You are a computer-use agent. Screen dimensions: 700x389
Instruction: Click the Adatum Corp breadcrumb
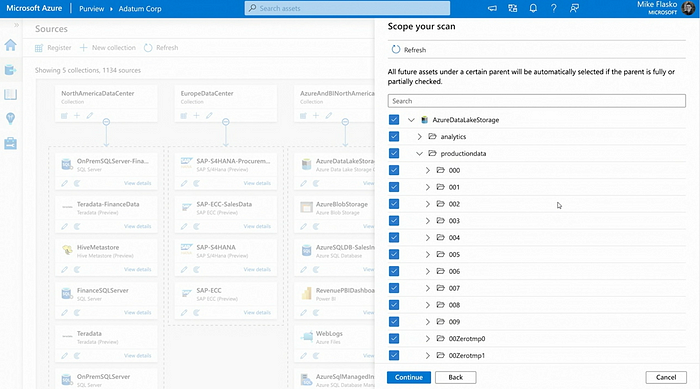(x=140, y=8)
